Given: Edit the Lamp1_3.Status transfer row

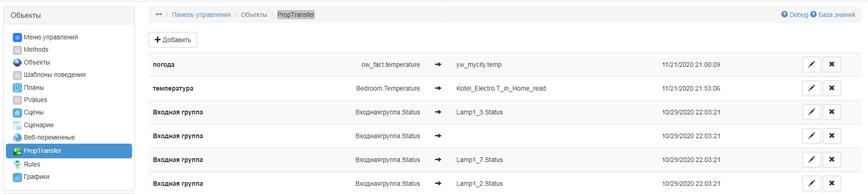Looking at the screenshot, I should point(811,112).
